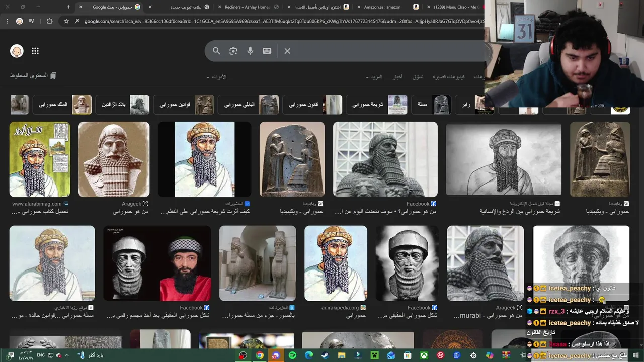This screenshot has width=644, height=362.
Task: Open the on-screen keyboard input tool
Action: (267, 51)
